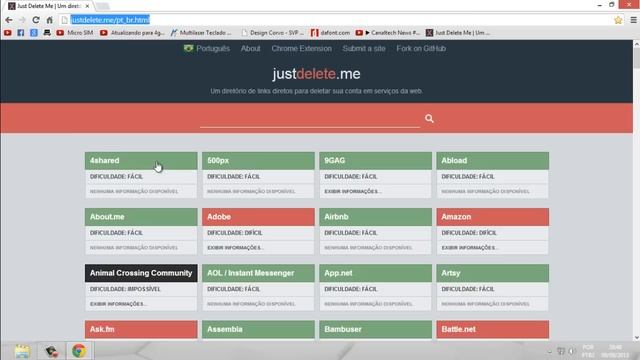Open the Chrome hamburger menu
This screenshot has height=360, width=640.
tap(633, 20)
